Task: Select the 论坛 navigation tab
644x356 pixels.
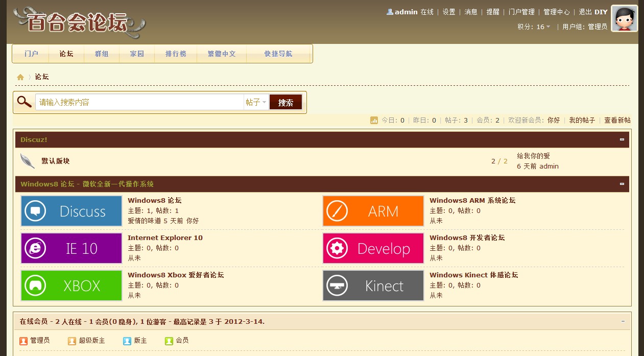Action: [66, 54]
